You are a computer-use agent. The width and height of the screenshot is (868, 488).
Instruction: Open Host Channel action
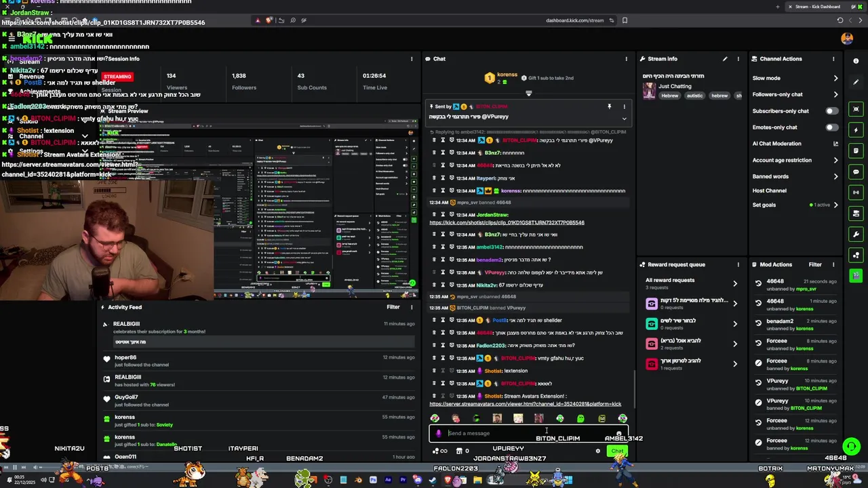coord(769,190)
